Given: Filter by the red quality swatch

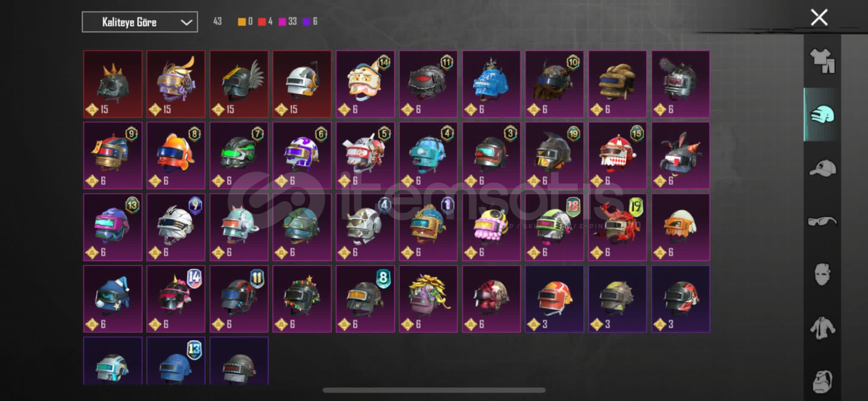Looking at the screenshot, I should point(262,22).
